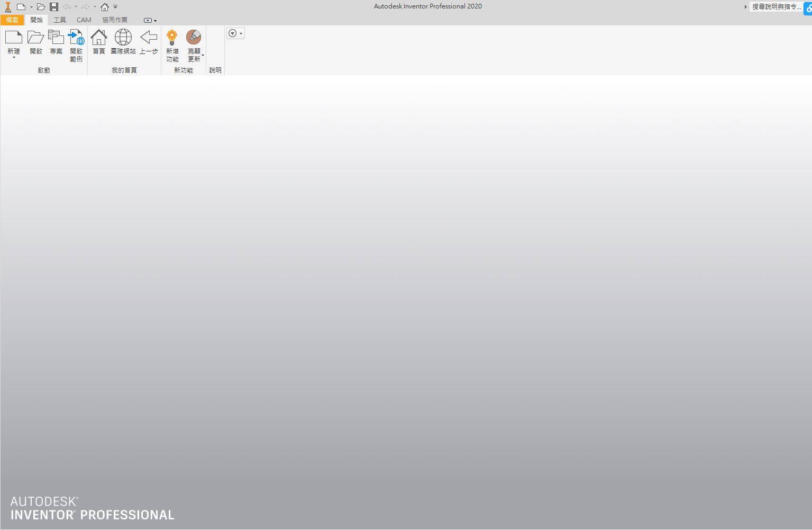Open the 檔案 file menu
Viewport: 812px width, 530px height.
point(12,20)
